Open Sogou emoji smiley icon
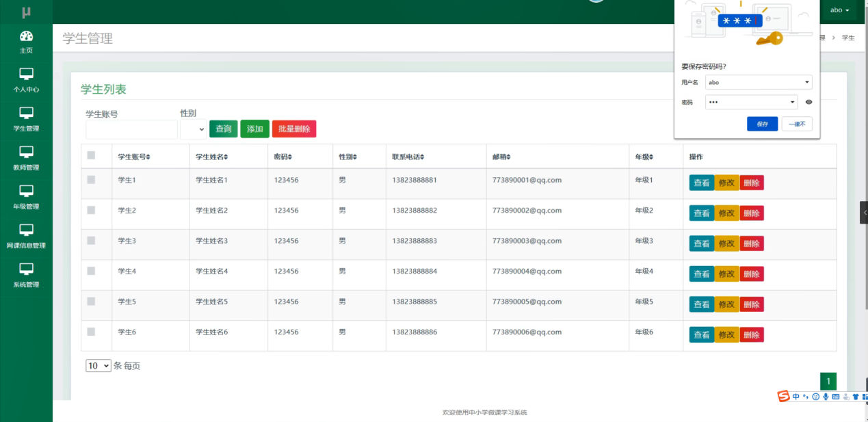Screen dimensions: 868x422 pos(815,397)
